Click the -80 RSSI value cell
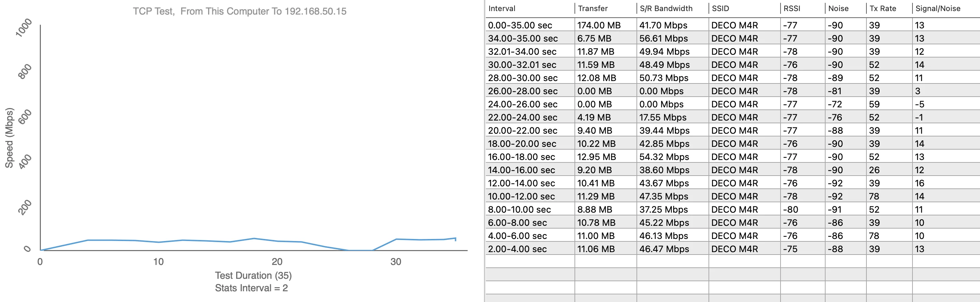The image size is (980, 302). (x=790, y=210)
